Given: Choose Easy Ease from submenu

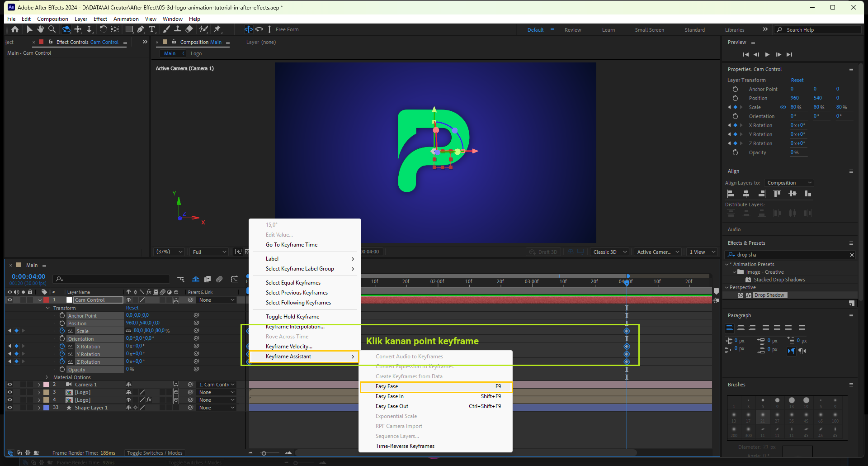Looking at the screenshot, I should (387, 386).
